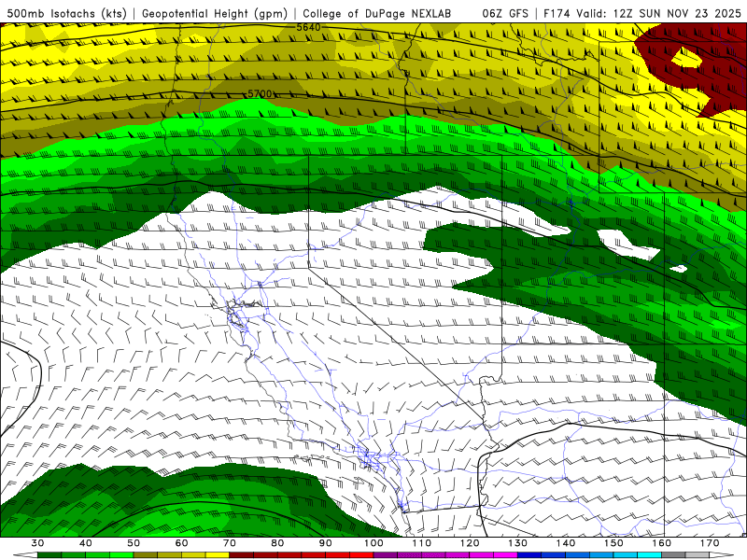Select the dark blue swatch starting at 130
Screen dimensions: 747x560
point(529,555)
